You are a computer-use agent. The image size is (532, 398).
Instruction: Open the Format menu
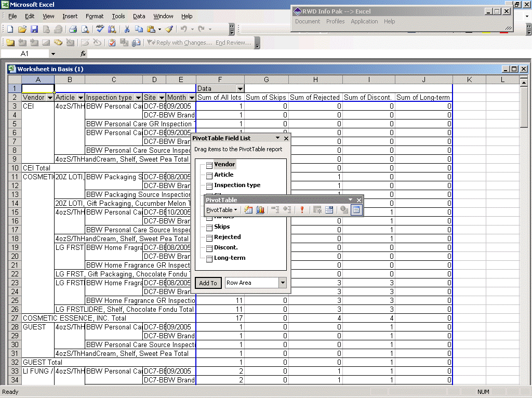pos(95,16)
